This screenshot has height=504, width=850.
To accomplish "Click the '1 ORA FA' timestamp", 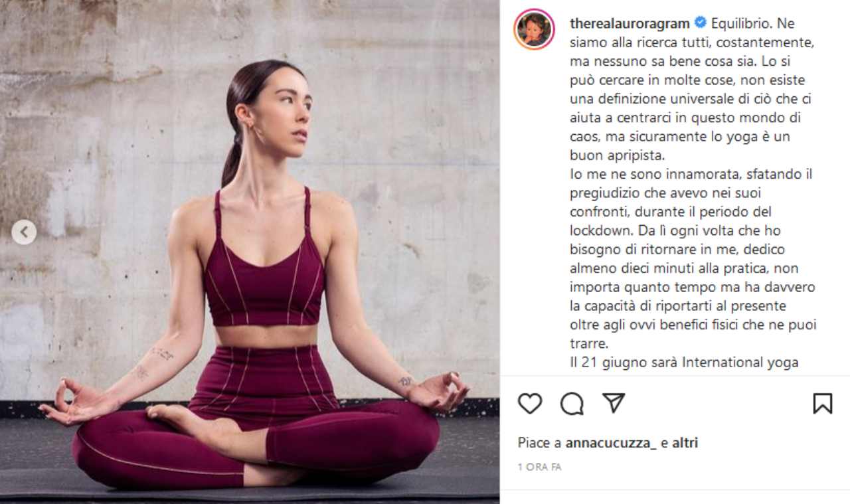I will point(539,467).
